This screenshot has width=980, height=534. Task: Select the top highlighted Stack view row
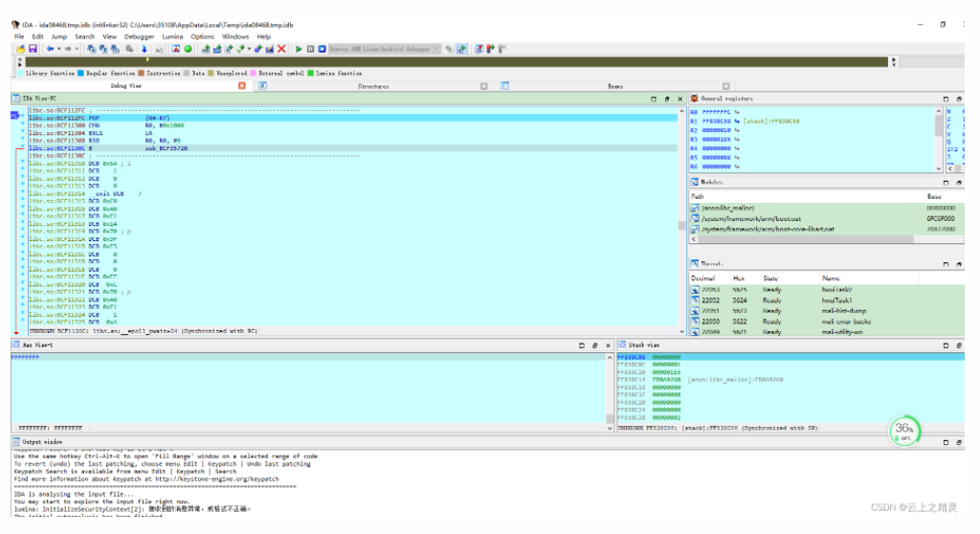click(790, 357)
